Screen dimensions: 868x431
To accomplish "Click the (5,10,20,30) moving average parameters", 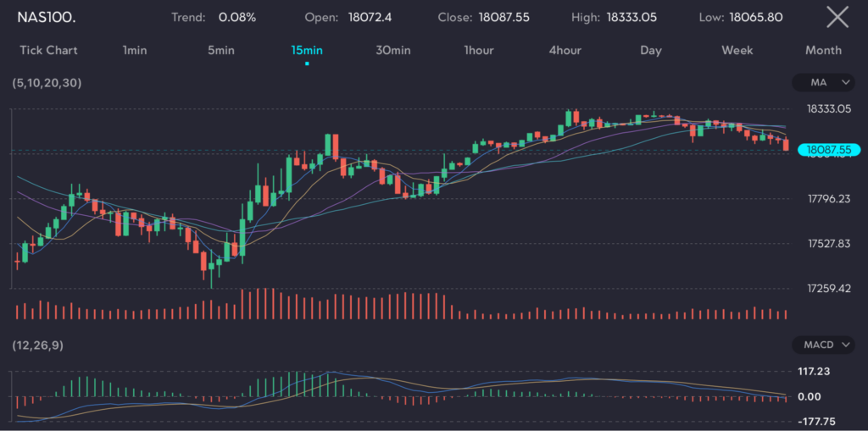I will (47, 83).
